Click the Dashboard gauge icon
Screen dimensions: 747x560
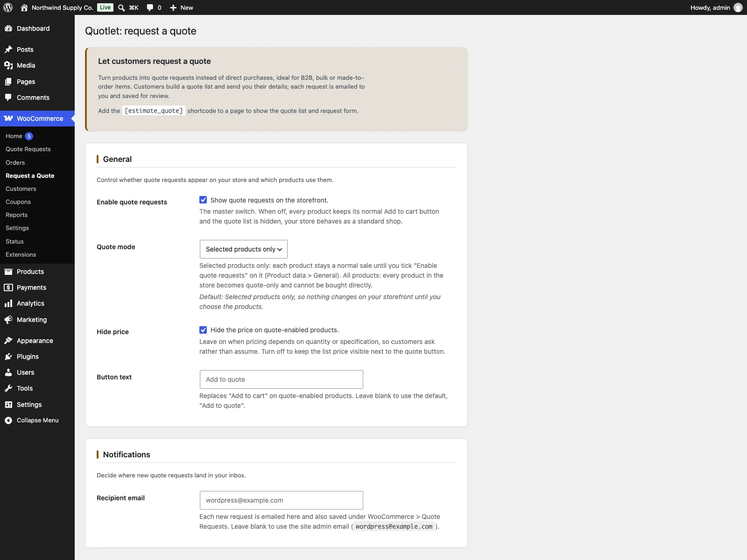[8, 28]
